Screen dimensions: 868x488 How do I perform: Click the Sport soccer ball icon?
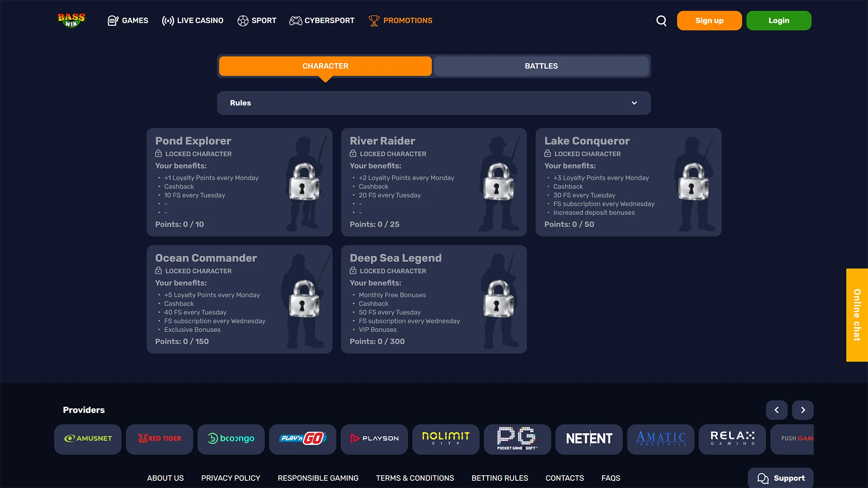pos(243,21)
